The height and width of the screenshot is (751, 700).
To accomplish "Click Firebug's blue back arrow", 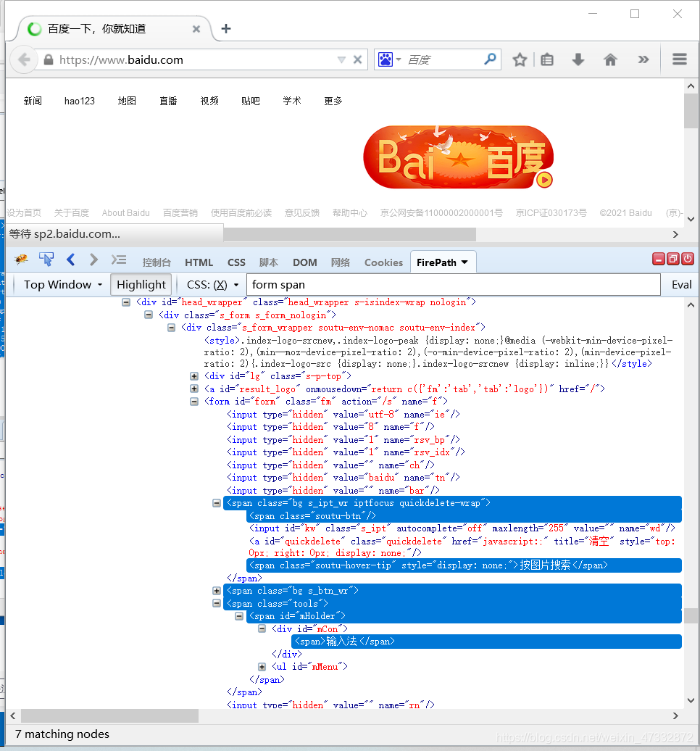I will click(71, 260).
